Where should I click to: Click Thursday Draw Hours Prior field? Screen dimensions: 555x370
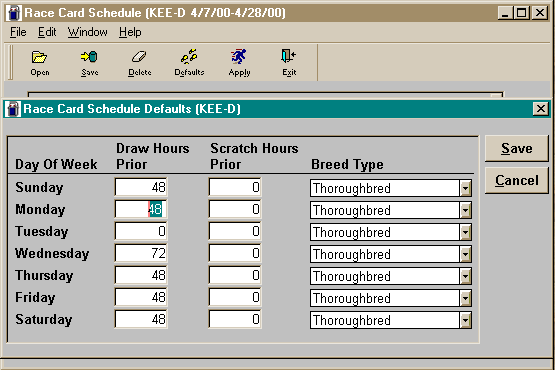tap(141, 275)
